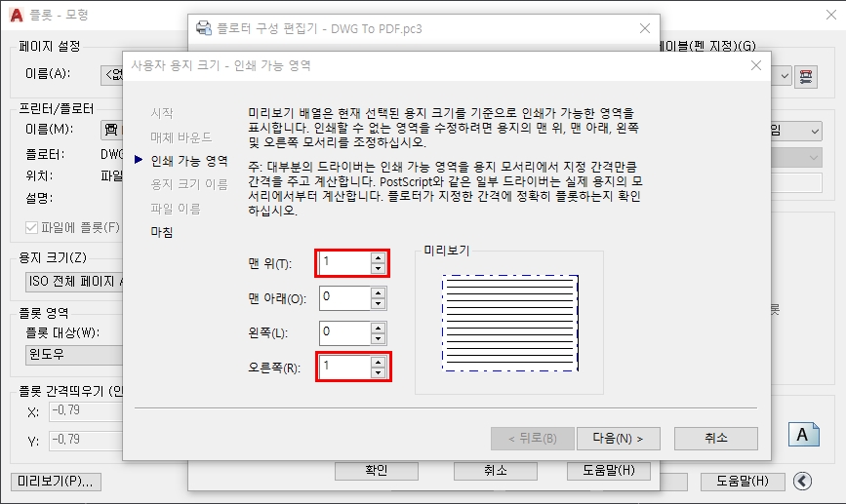Expand the plot style table dropdown arrow
The width and height of the screenshot is (846, 504).
click(785, 77)
